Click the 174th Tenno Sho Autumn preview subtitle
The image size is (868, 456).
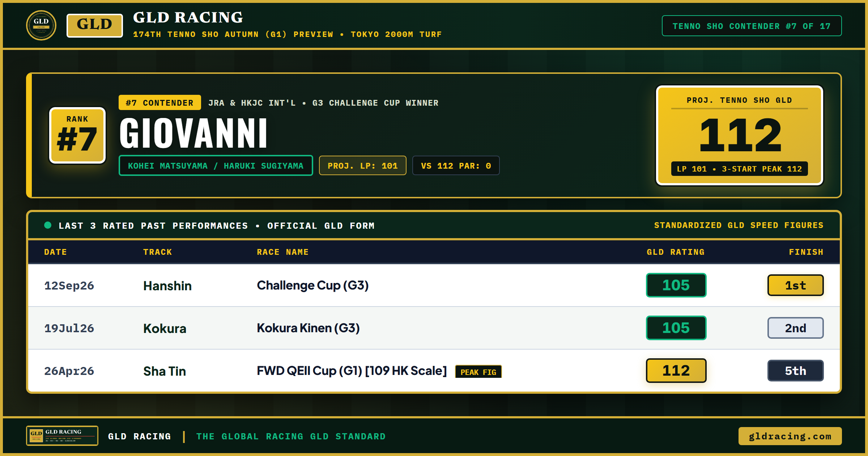point(287,34)
